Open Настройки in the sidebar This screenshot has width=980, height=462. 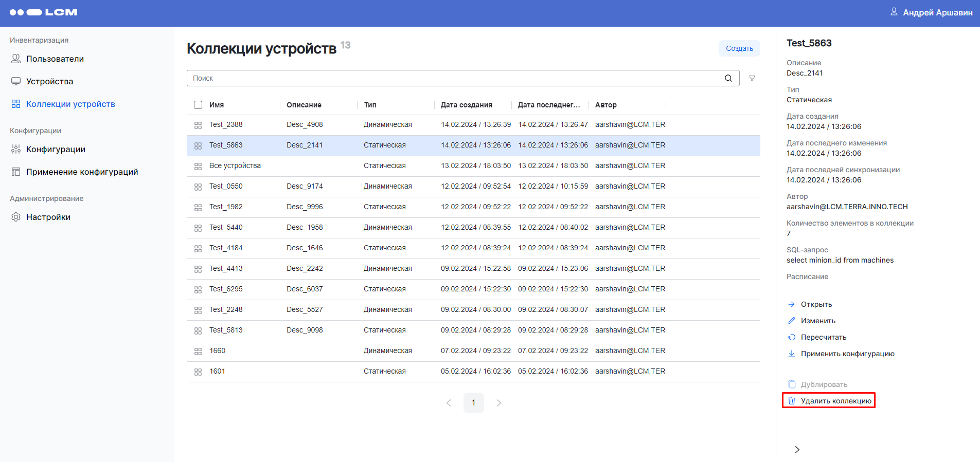pyautogui.click(x=48, y=217)
